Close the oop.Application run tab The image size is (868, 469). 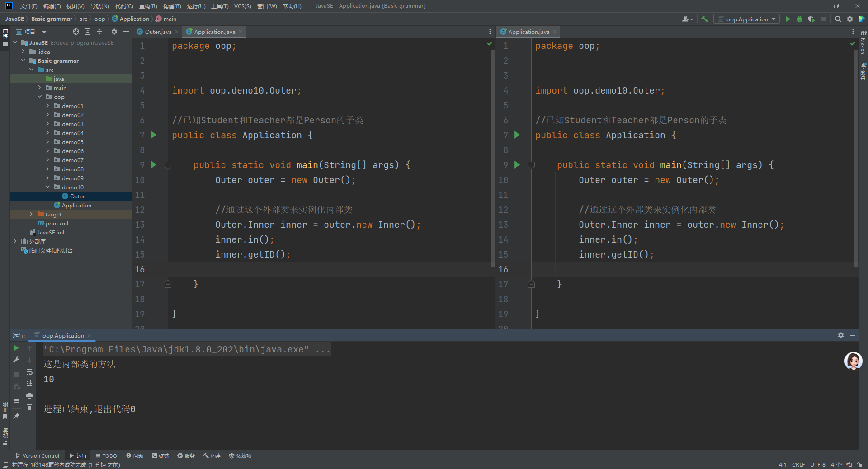pyautogui.click(x=89, y=335)
